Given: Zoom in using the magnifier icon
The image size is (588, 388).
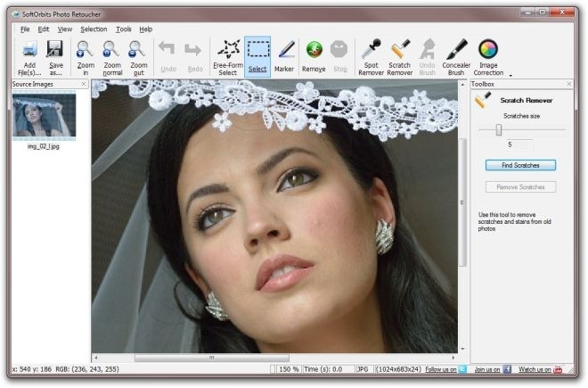Looking at the screenshot, I should [x=85, y=50].
